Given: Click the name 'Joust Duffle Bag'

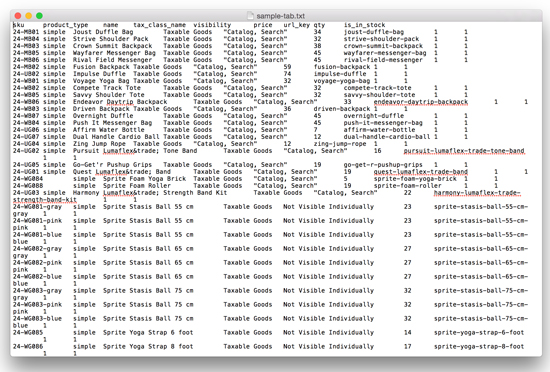Looking at the screenshot, I should (x=103, y=32).
